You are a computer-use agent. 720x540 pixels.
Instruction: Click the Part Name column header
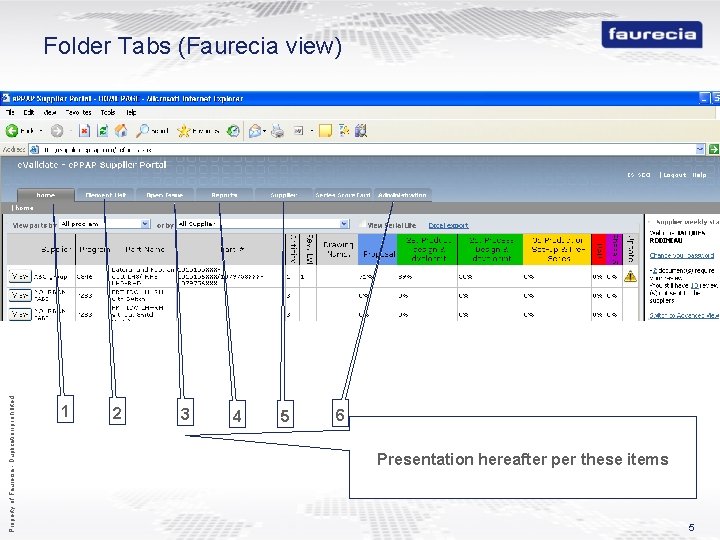144,249
